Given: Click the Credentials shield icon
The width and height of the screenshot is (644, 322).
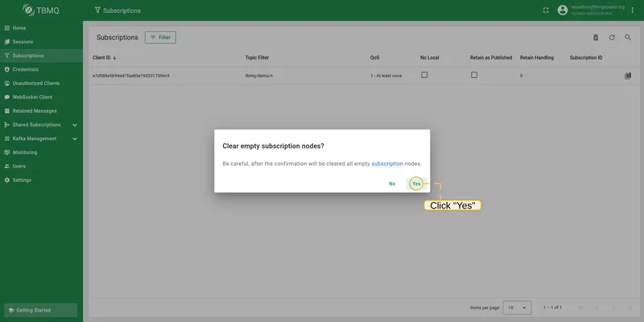Looking at the screenshot, I should click(7, 69).
